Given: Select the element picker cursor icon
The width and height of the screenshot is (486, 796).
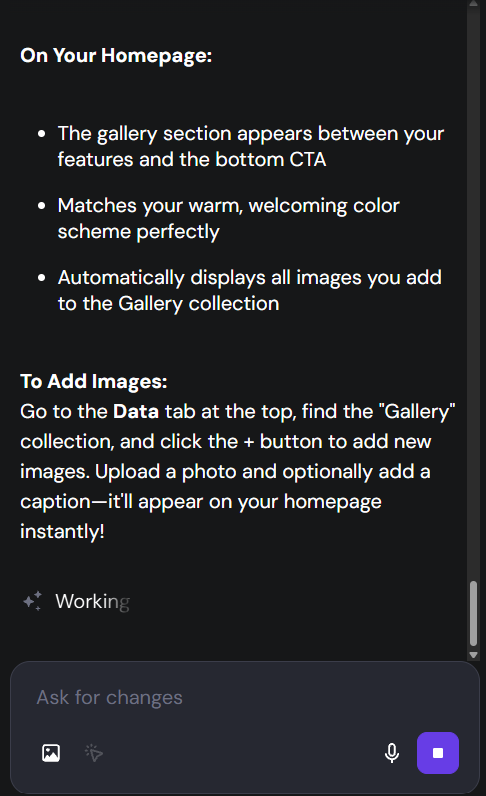Looking at the screenshot, I should pyautogui.click(x=94, y=753).
